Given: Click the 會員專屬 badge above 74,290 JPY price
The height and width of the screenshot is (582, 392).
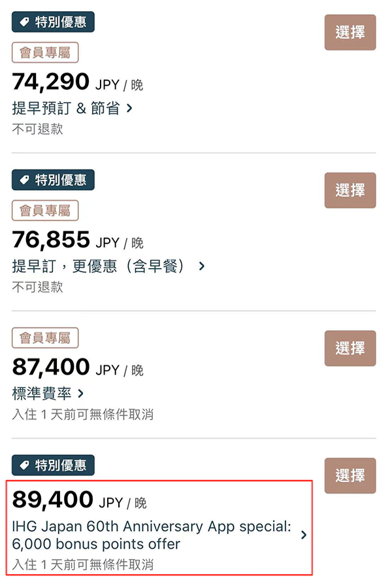Looking at the screenshot, I should click(44, 51).
